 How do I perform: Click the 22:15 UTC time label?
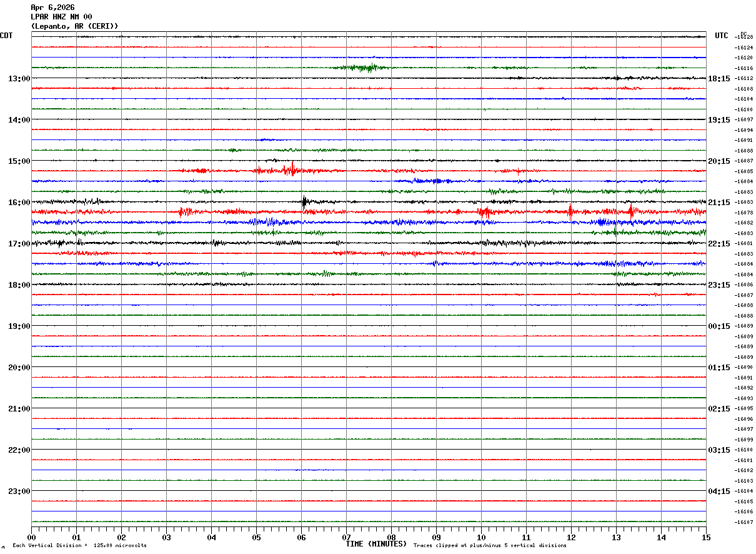[x=719, y=244]
